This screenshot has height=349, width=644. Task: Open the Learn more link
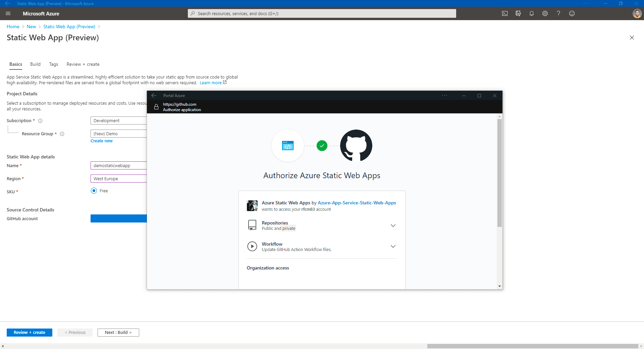point(211,83)
